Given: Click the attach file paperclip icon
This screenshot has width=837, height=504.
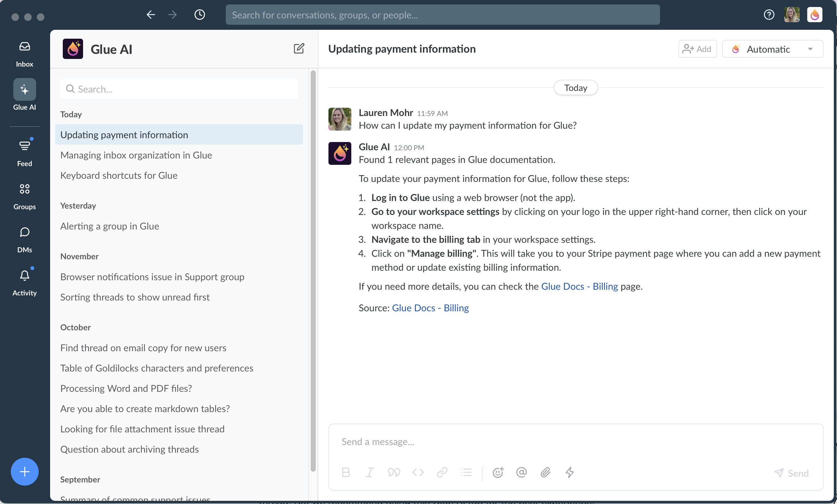Looking at the screenshot, I should 546,472.
